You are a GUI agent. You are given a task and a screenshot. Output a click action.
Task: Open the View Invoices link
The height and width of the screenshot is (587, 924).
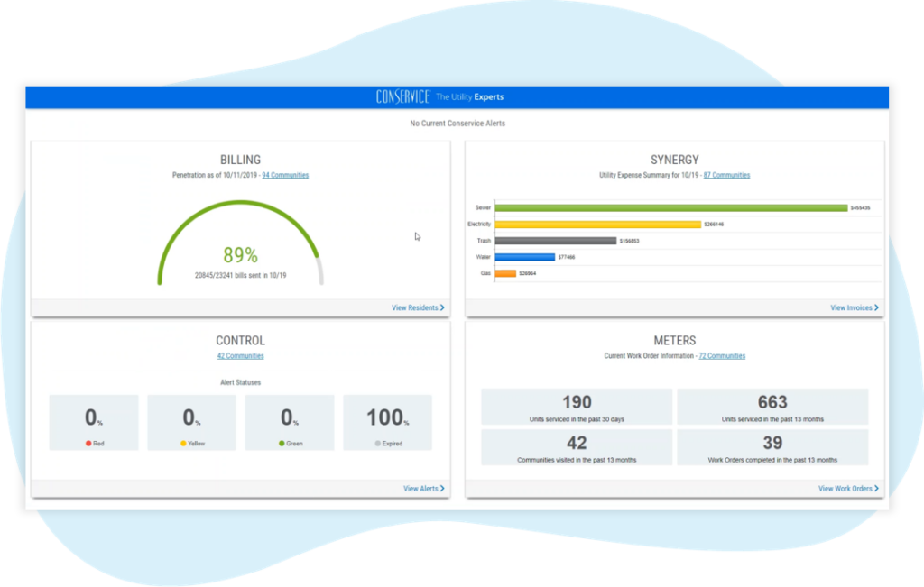point(855,307)
